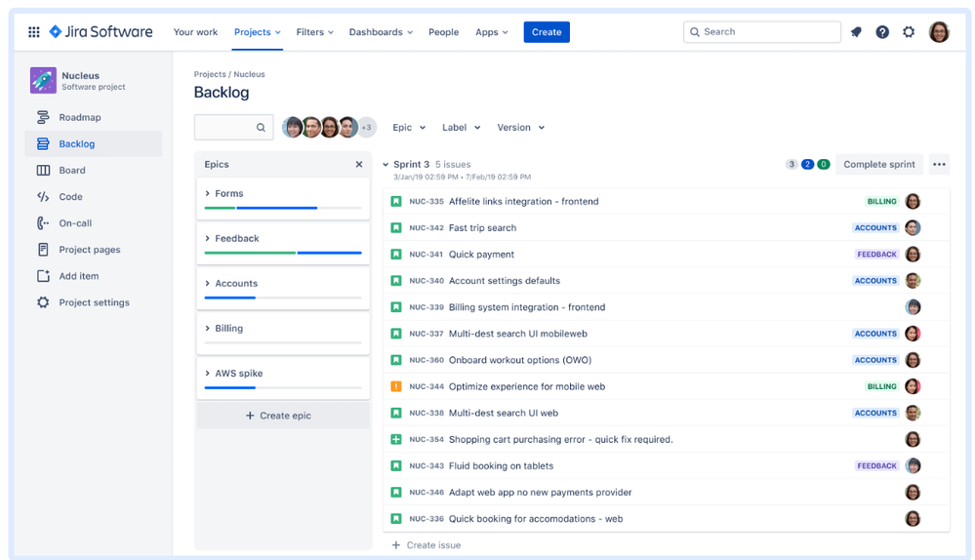Viewport: 975px width, 560px height.
Task: Close the Epics panel
Action: (x=359, y=164)
